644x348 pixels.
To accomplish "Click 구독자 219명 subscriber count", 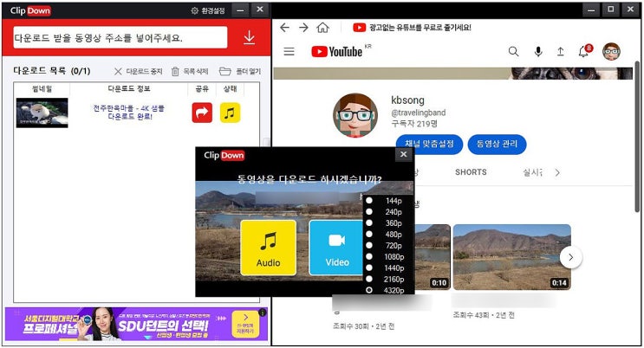I will tap(414, 124).
